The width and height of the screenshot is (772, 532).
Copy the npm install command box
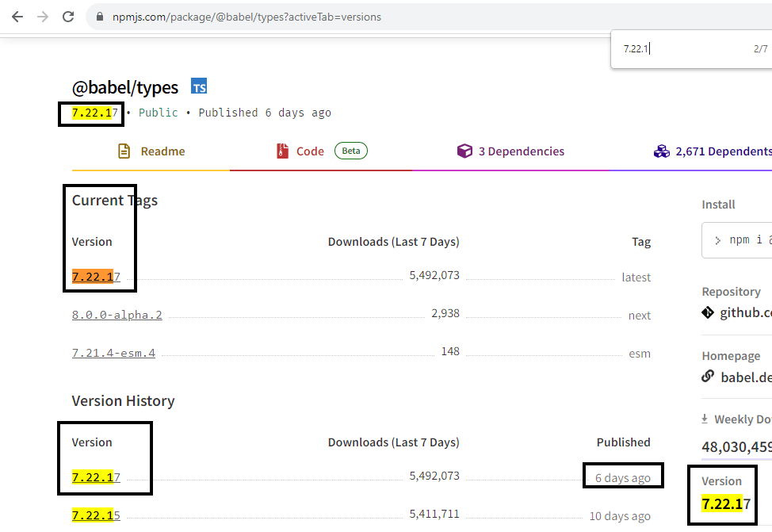(x=737, y=240)
